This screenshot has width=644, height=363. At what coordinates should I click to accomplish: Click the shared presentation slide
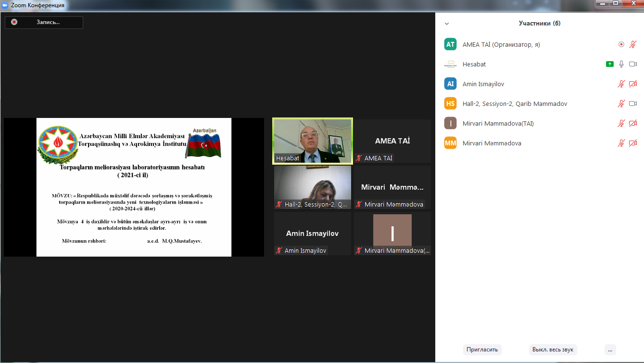134,187
